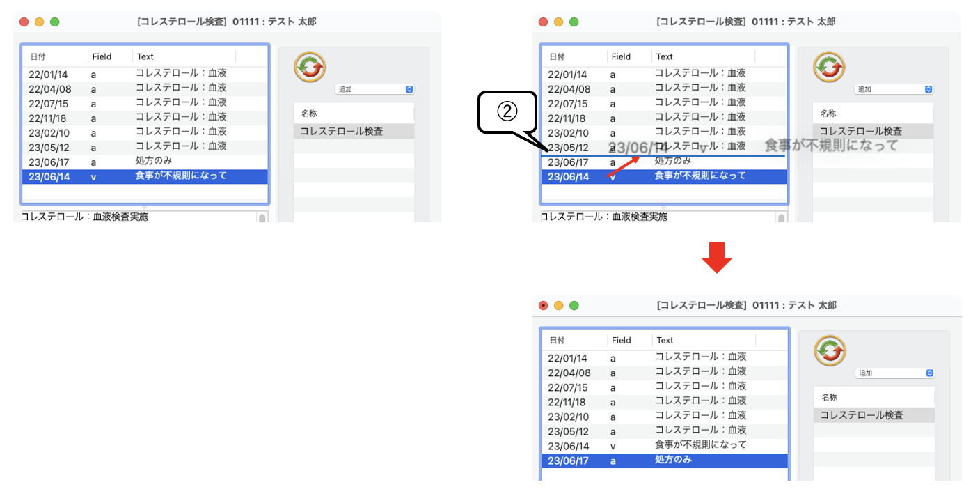Image resolution: width=980 pixels, height=496 pixels.
Task: Expand the 追加 dropdown in bottom window
Action: point(895,373)
